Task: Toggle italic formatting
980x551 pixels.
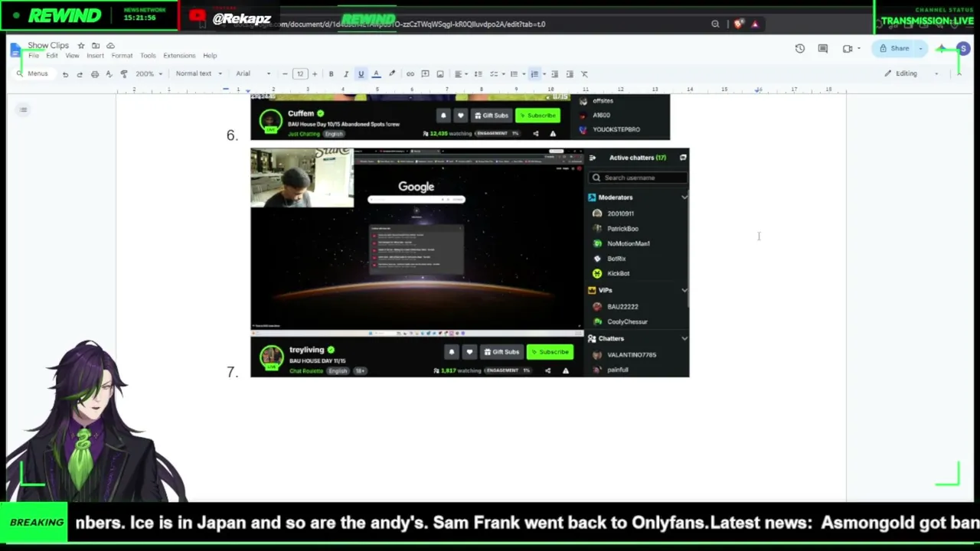Action: click(x=346, y=74)
